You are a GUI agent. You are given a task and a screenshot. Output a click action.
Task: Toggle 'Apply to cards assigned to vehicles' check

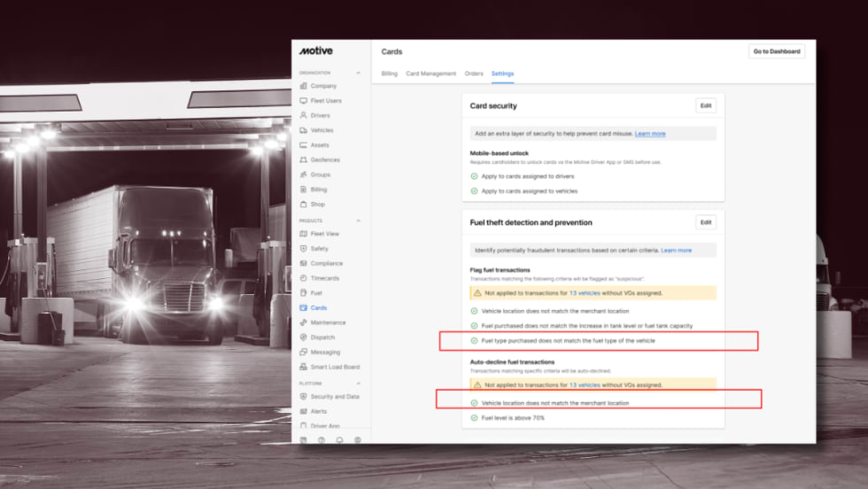(x=474, y=190)
